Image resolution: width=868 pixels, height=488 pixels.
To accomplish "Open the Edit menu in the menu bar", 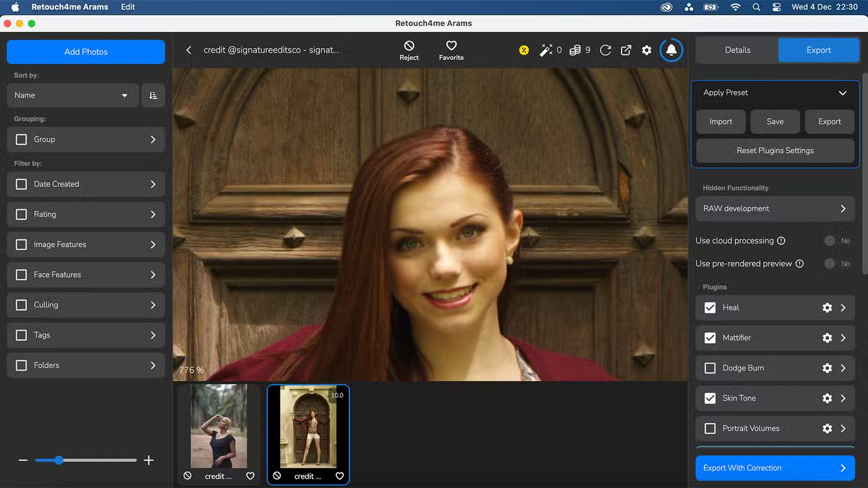I will [127, 7].
